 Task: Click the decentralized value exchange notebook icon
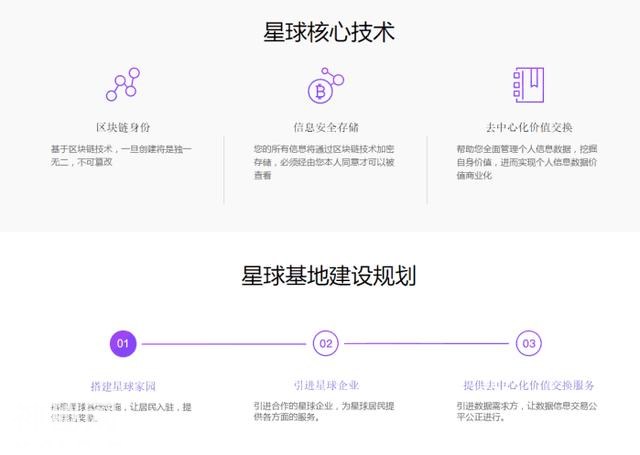(x=529, y=86)
